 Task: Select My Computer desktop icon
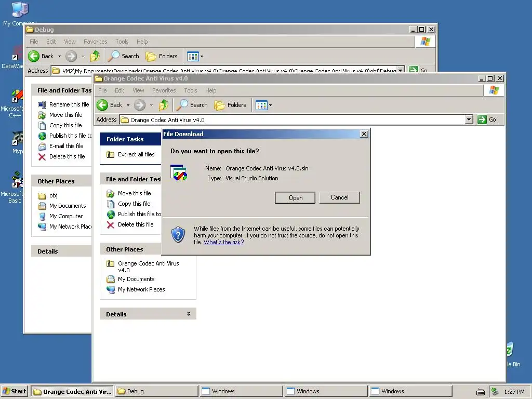pos(19,14)
